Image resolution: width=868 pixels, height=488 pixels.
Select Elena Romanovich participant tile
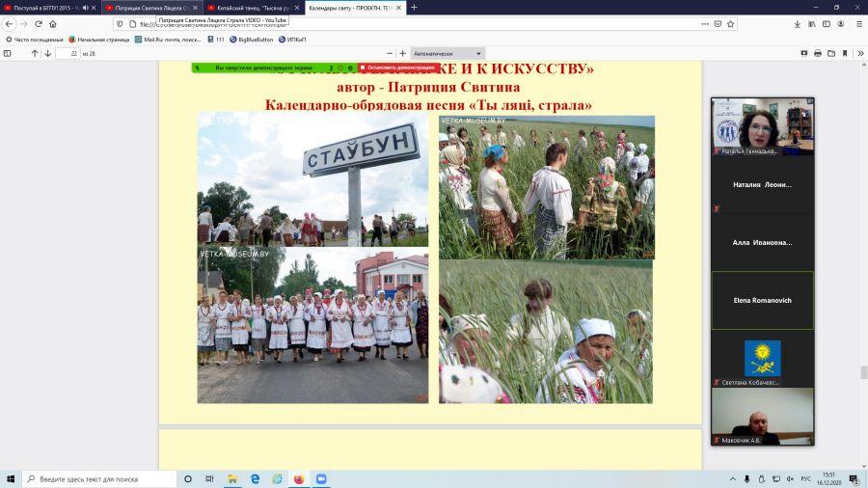point(762,301)
